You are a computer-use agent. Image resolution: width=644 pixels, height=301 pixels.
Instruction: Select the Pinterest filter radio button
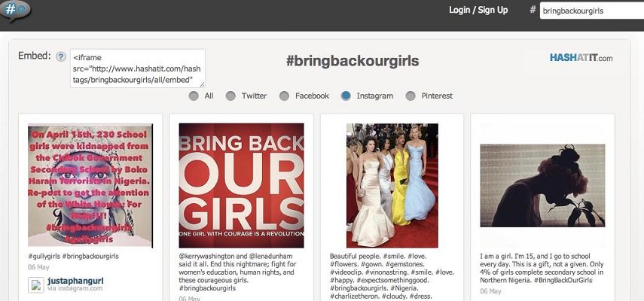[x=411, y=96]
